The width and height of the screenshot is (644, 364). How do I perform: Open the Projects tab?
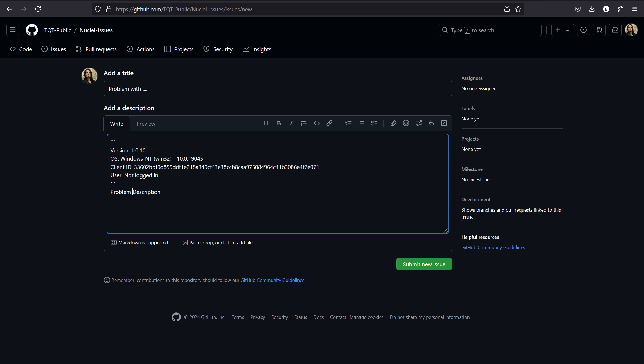point(179,49)
